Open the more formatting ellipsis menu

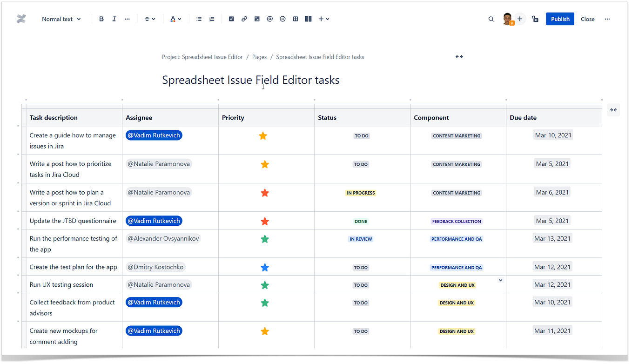tap(127, 19)
